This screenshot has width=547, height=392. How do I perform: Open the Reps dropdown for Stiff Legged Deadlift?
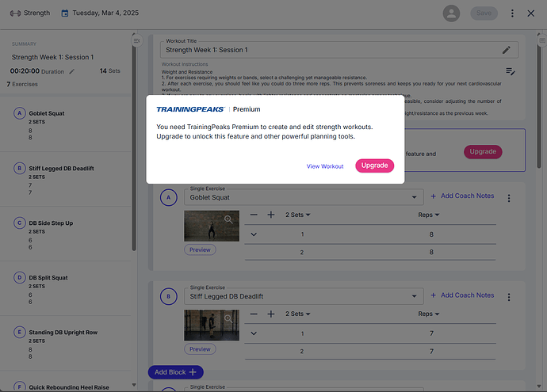428,314
